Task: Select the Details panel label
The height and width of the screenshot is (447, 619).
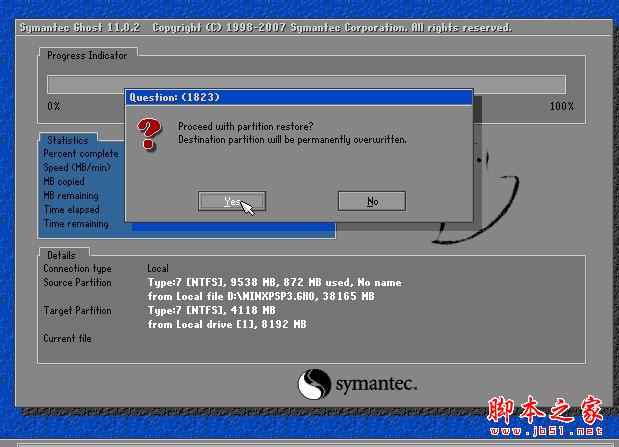Action: (x=61, y=255)
